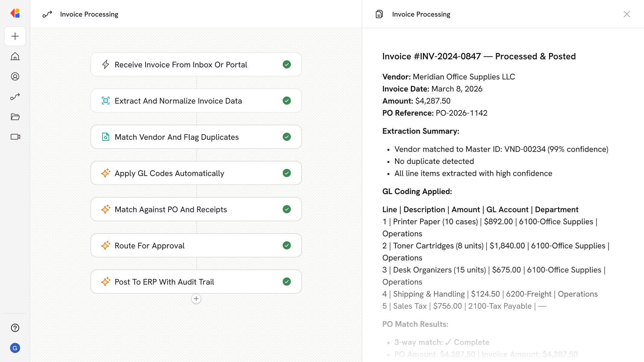This screenshot has height=362, width=644.
Task: Open the Home icon in sidebar
Action: tap(15, 56)
